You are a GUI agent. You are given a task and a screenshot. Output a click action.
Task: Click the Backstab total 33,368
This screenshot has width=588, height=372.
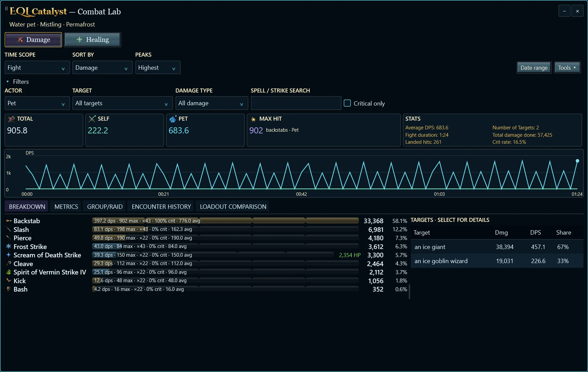pos(373,221)
